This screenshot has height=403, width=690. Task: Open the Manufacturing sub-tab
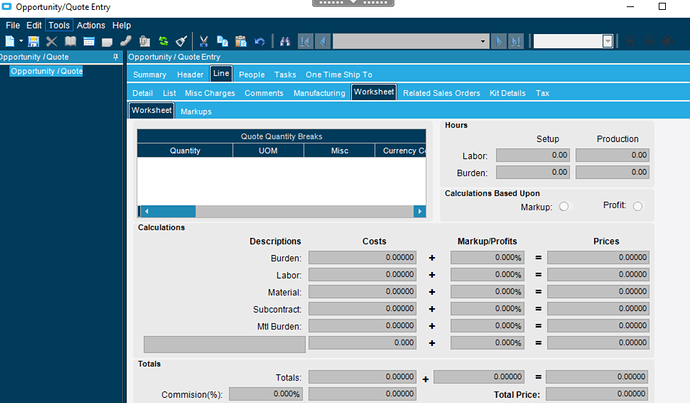[x=319, y=93]
